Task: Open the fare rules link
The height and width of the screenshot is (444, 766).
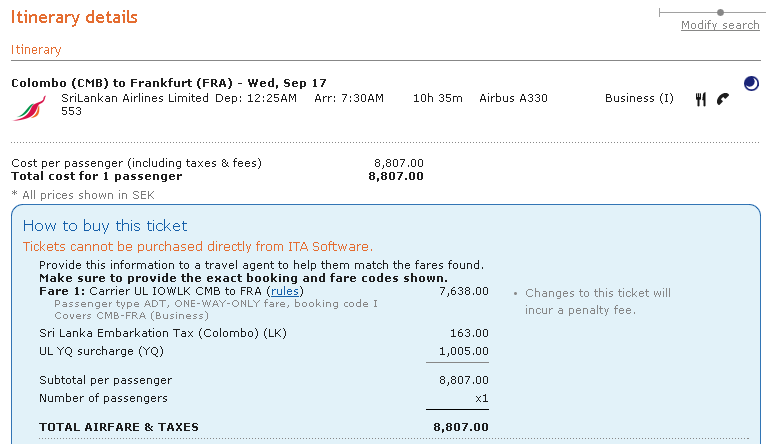Action: (284, 291)
